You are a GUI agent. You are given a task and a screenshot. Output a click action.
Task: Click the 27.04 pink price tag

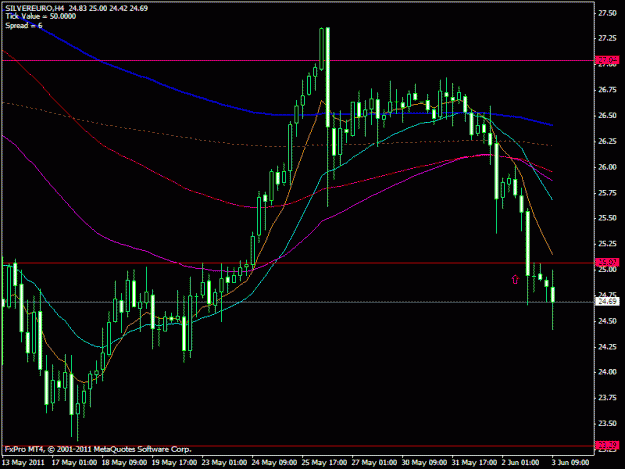pos(607,60)
